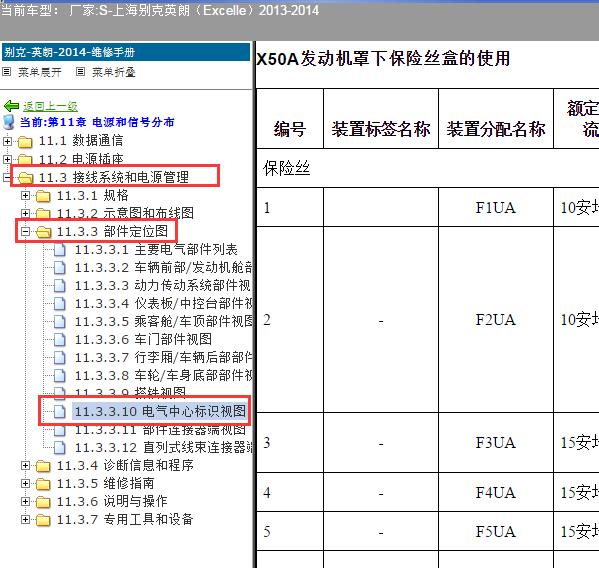Click the green back arrow icon
Screen dimensions: 599x568
point(11,106)
